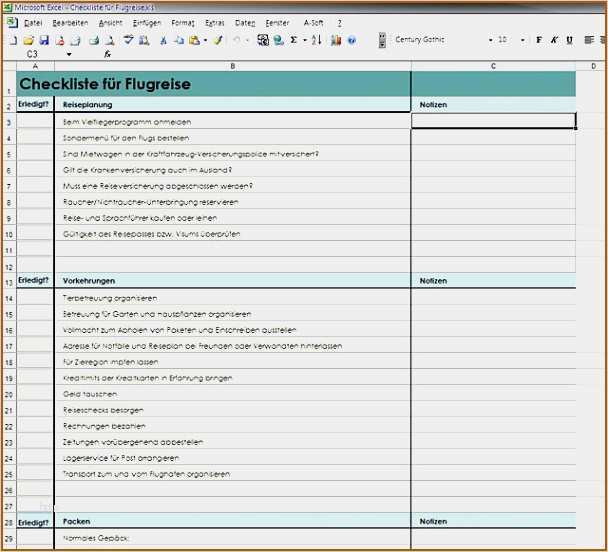Click the Open folder toolbar icon
Screen dimensions: 608x552
pyautogui.click(x=28, y=40)
